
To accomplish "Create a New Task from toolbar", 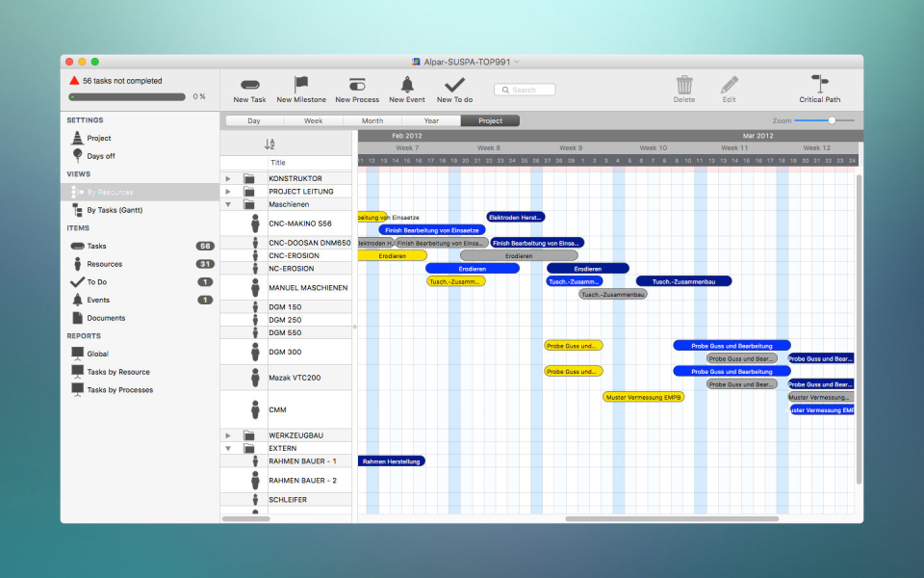I will click(250, 90).
